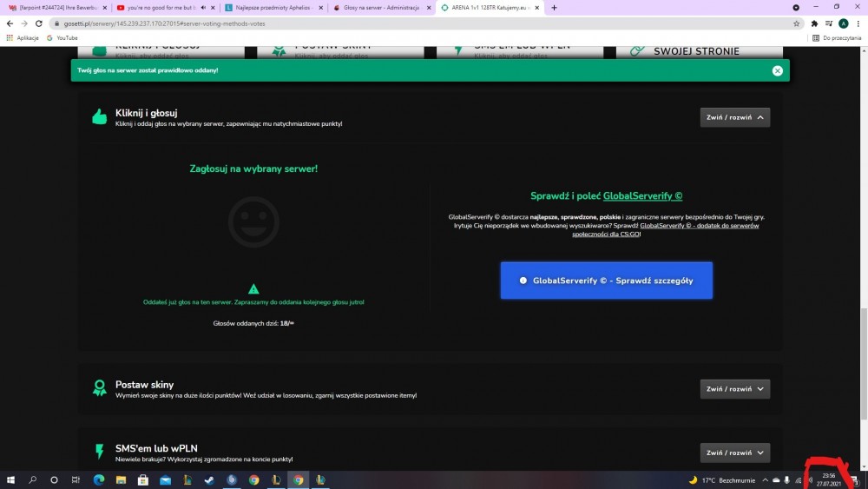Click the warning triangle icon above vote notice

click(x=253, y=288)
